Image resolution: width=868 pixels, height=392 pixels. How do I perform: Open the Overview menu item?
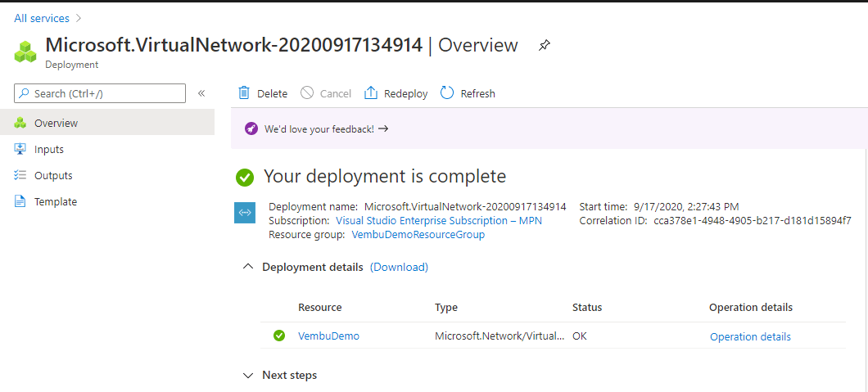(x=107, y=123)
